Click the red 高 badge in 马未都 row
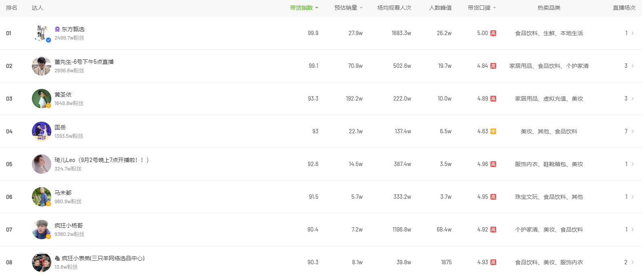This screenshot has width=644, height=276. (493, 197)
